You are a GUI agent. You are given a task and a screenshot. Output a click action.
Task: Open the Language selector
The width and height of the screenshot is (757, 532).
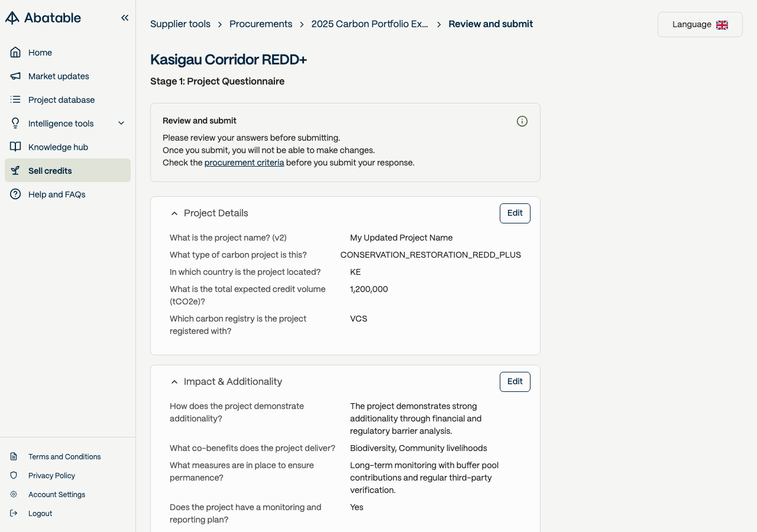point(700,25)
